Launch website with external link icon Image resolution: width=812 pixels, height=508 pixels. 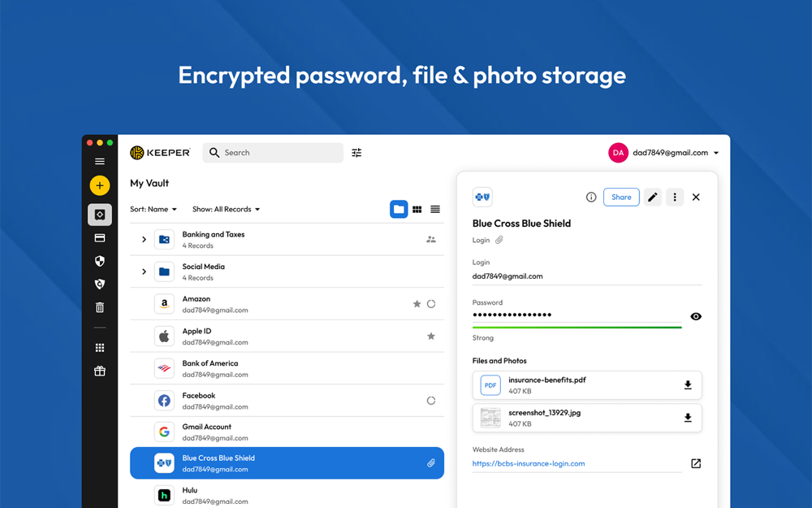(696, 463)
